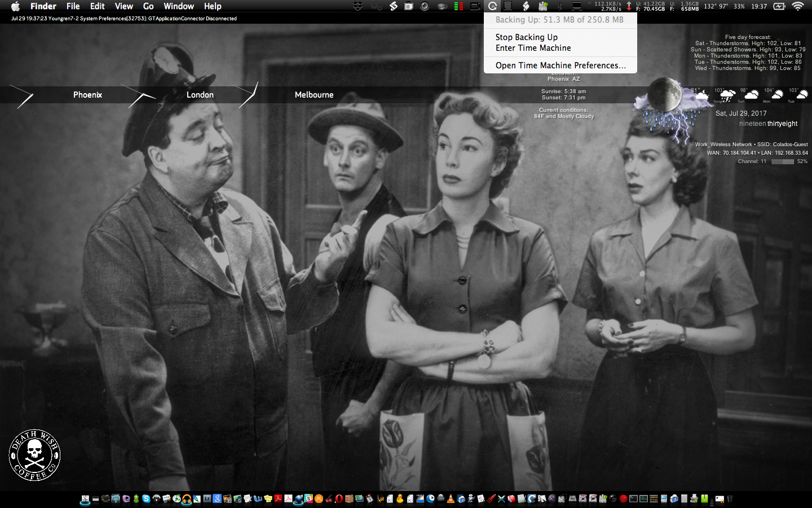Launch Calculator from the Dock
Screen dimensions: 812x508
click(x=684, y=499)
